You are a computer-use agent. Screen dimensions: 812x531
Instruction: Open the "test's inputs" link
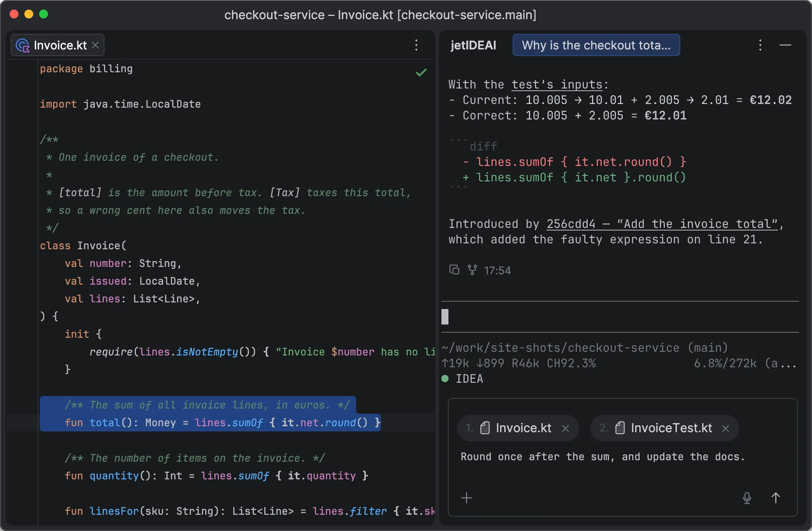click(557, 84)
